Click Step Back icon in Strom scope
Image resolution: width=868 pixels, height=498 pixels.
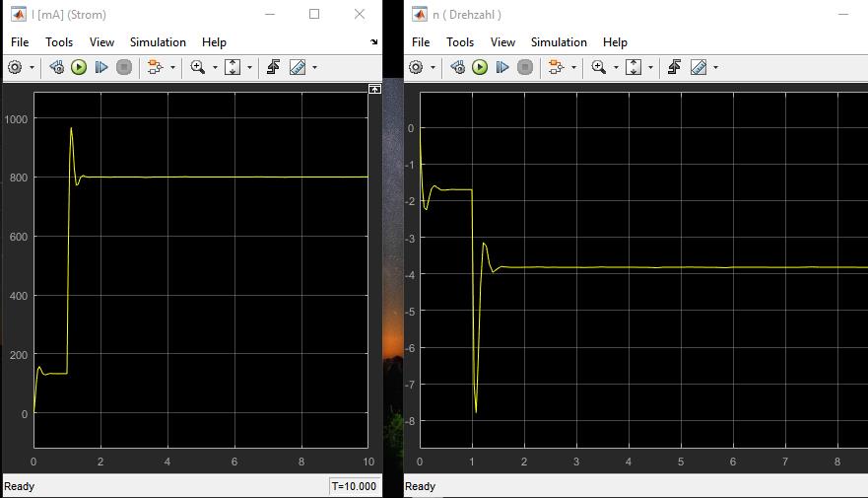pos(56,68)
